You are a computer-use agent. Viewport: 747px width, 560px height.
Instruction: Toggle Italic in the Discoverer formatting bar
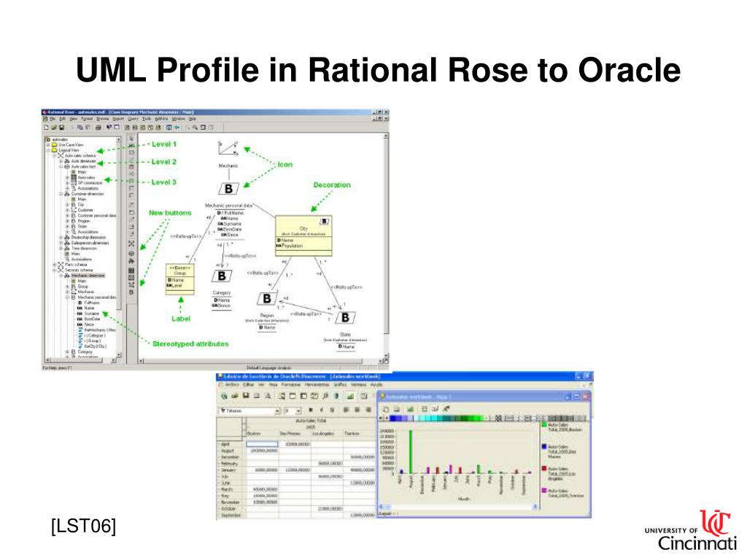322,410
